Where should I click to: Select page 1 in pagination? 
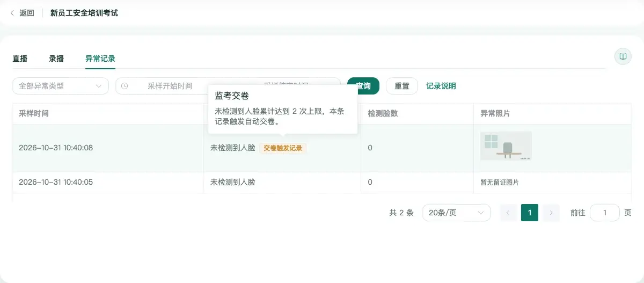(530, 213)
